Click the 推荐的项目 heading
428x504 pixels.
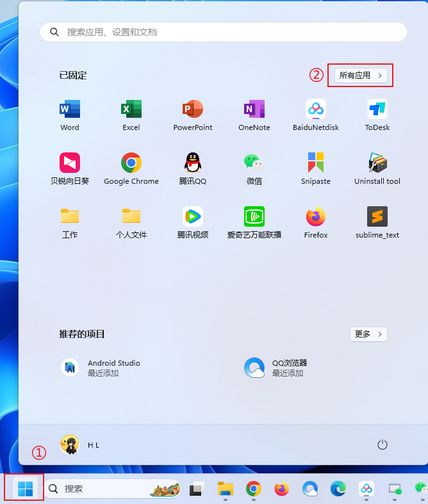[81, 334]
